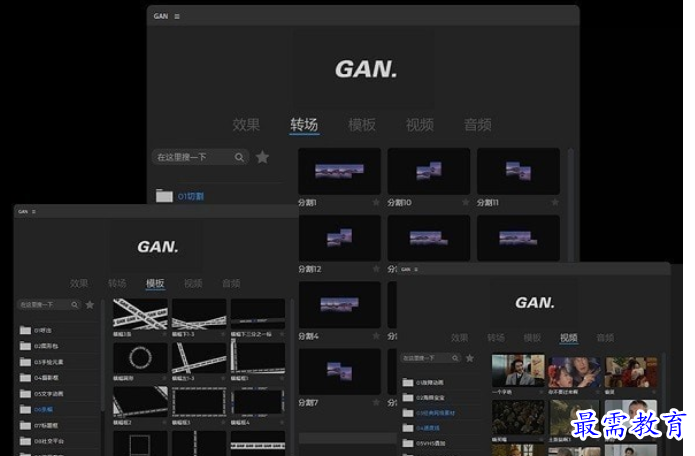Image resolution: width=695 pixels, height=456 pixels.
Task: Select the 分割10 transition thumbnail
Action: tap(429, 171)
